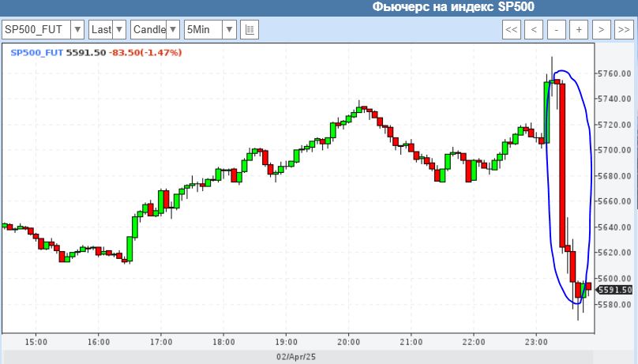Viewport: 638px width, 364px height.
Task: Expand the 5Min timeframe dropdown
Action: coord(210,30)
